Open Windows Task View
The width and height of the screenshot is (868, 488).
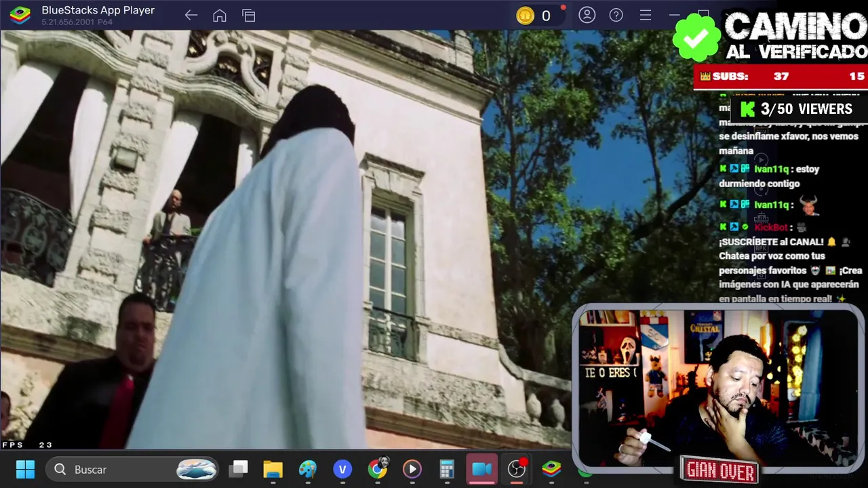tap(239, 469)
